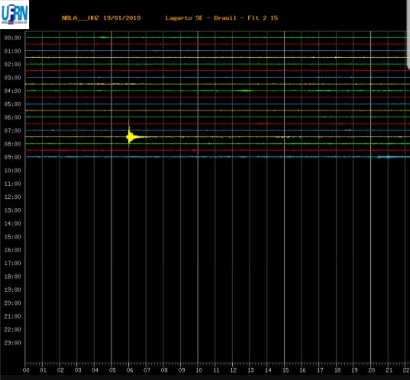Click minute label 16 on bottom axis
Image resolution: width=410 pixels, height=380 pixels.
(302, 370)
